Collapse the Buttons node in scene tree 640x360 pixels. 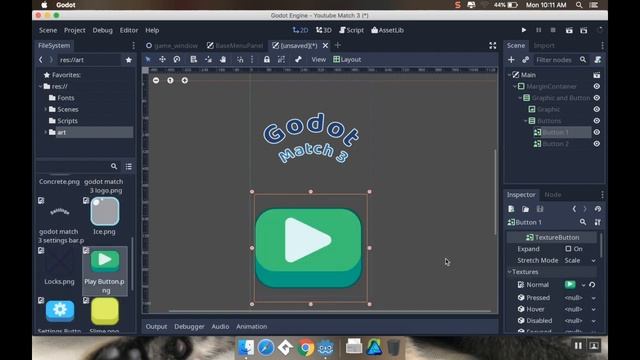click(x=525, y=121)
